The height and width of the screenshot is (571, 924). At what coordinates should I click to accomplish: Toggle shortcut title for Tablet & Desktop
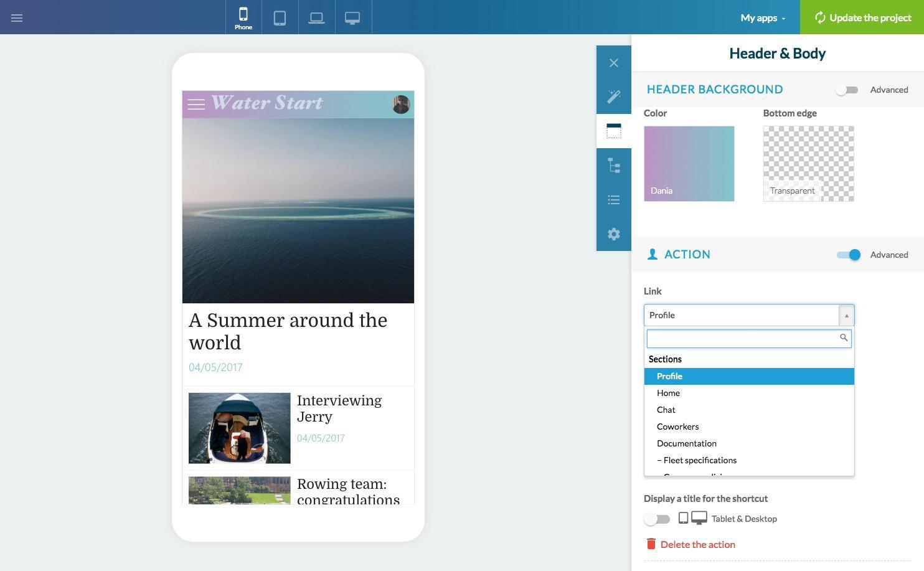pyautogui.click(x=657, y=519)
